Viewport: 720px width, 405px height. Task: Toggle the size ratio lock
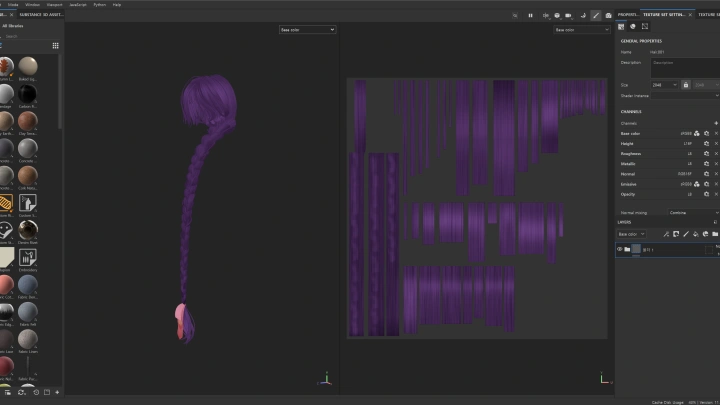click(x=686, y=85)
